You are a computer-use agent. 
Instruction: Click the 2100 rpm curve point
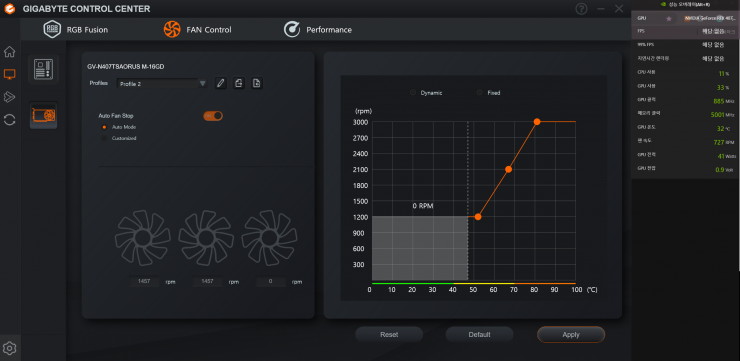point(508,169)
